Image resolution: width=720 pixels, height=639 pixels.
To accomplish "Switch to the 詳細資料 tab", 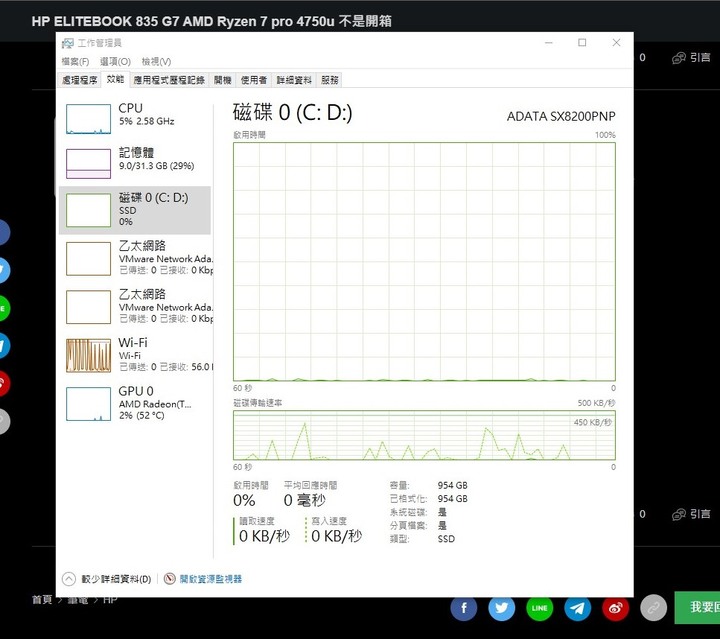I will 294,80.
